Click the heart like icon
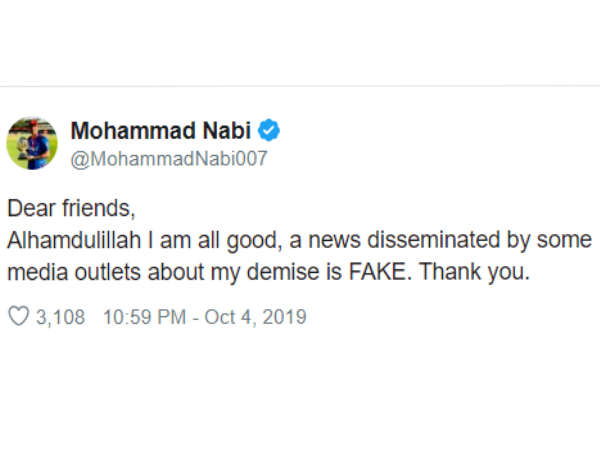 18,318
